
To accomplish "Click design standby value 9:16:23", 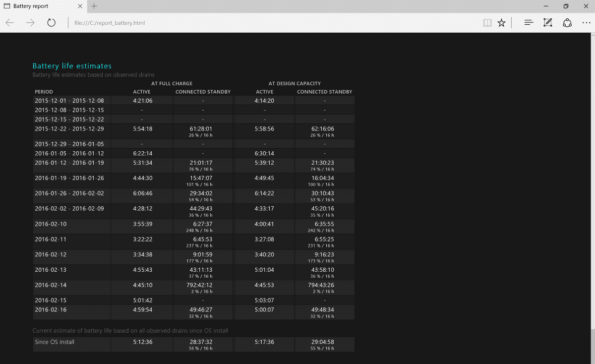I will click(324, 255).
